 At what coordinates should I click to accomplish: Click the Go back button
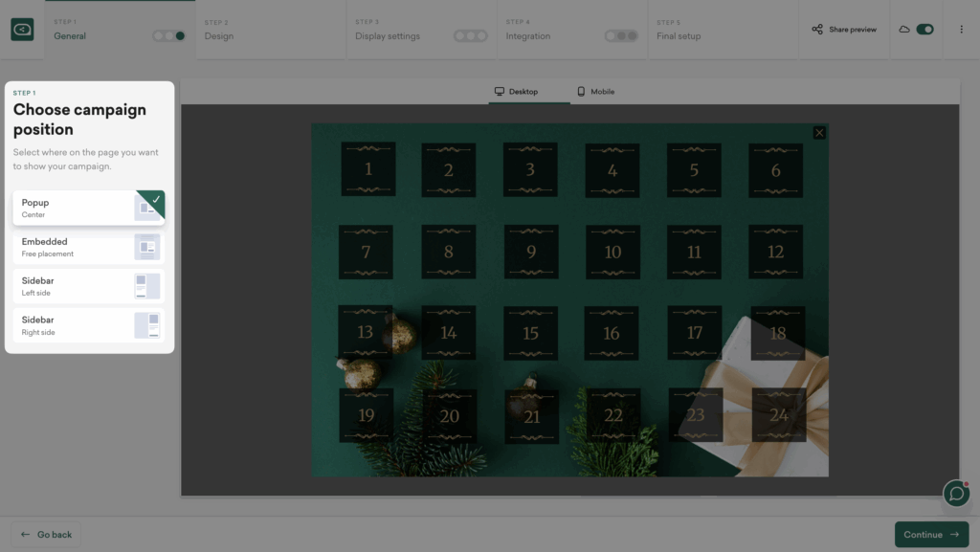pos(46,534)
